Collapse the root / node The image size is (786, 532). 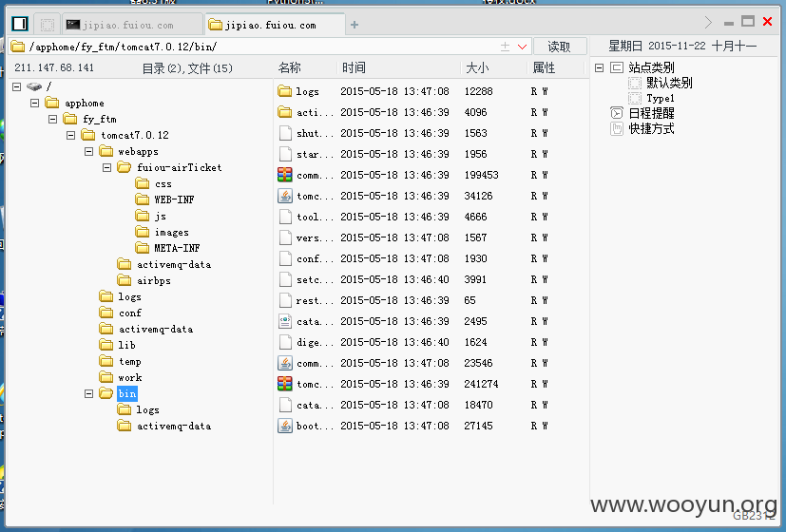pyautogui.click(x=16, y=86)
